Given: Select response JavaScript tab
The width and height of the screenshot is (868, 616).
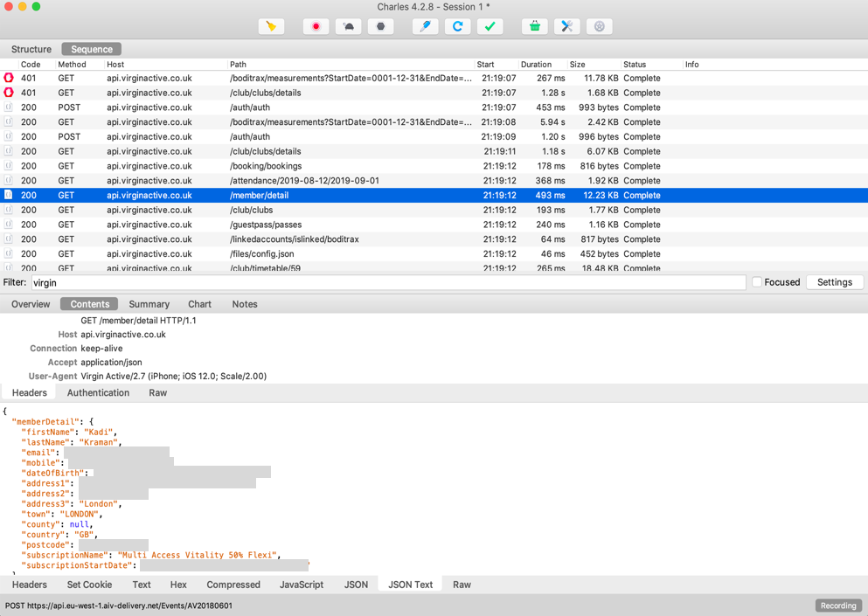Looking at the screenshot, I should click(302, 585).
